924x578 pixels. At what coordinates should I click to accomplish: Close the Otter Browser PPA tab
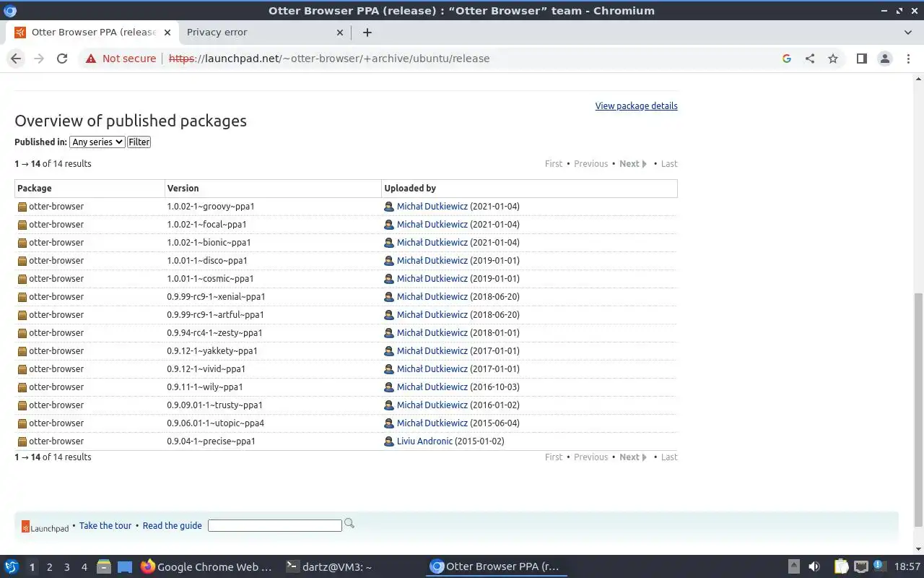(167, 32)
